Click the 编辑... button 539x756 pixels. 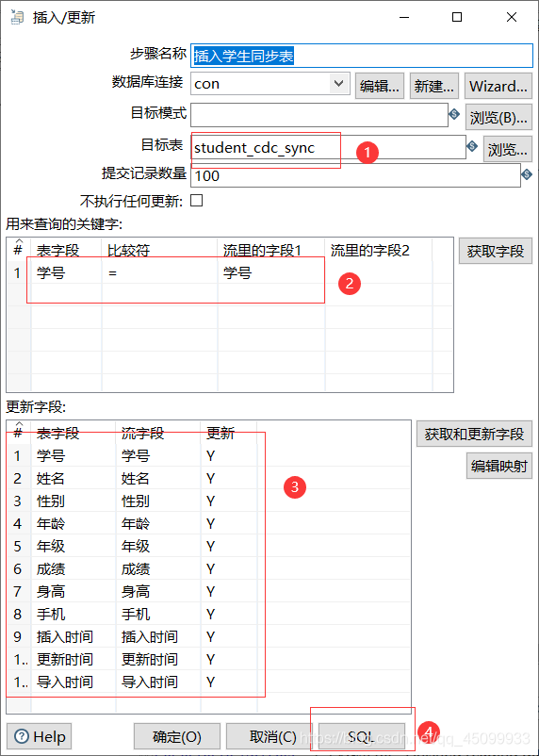point(380,86)
